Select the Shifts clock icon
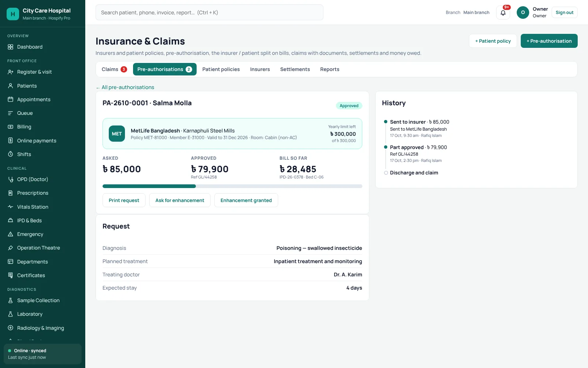The image size is (588, 368). pos(10,154)
